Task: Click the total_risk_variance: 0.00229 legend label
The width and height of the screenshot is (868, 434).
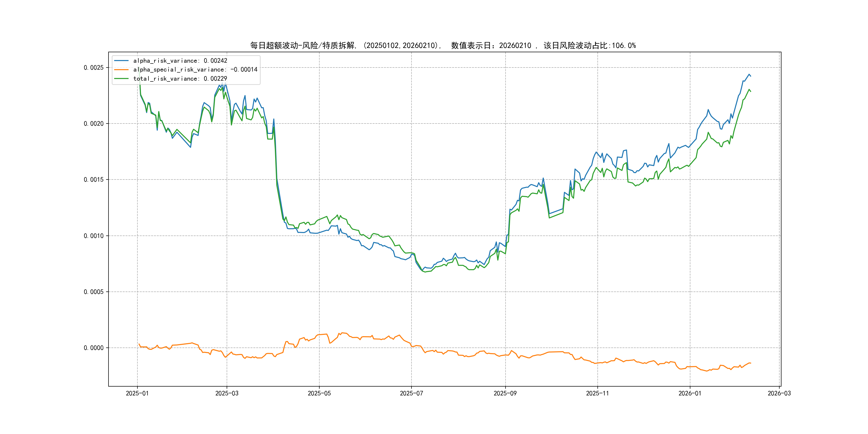Action: pos(180,78)
